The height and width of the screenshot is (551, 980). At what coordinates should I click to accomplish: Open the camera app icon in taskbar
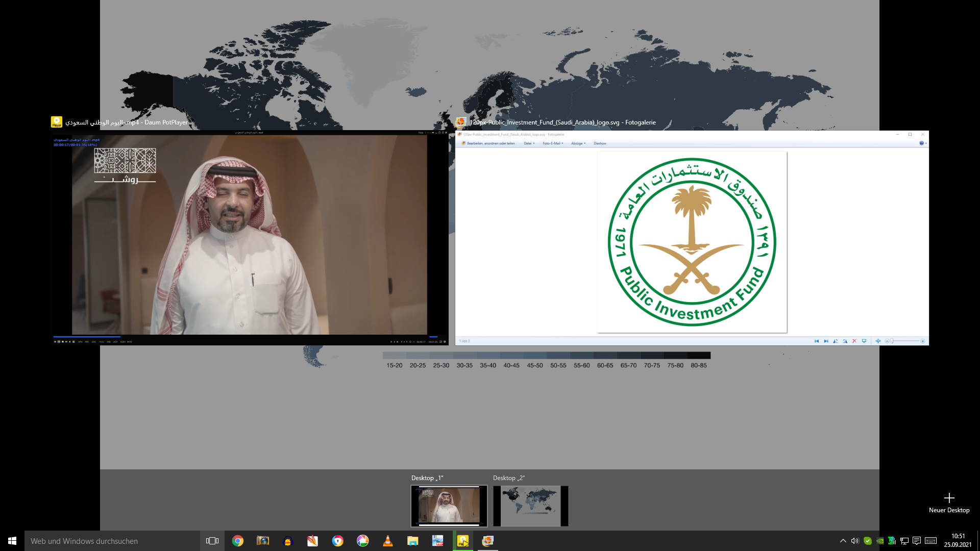point(263,541)
